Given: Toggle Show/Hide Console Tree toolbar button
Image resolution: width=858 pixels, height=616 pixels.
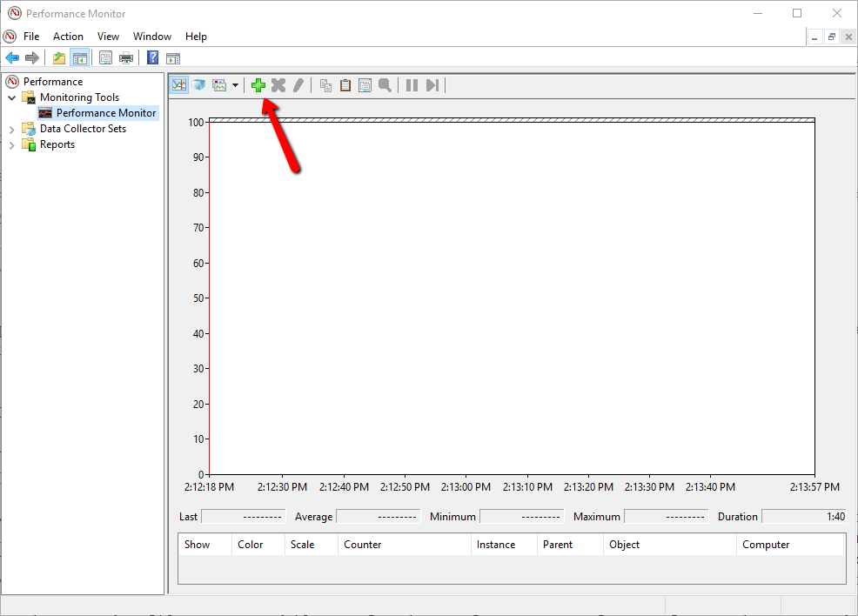Looking at the screenshot, I should click(80, 57).
